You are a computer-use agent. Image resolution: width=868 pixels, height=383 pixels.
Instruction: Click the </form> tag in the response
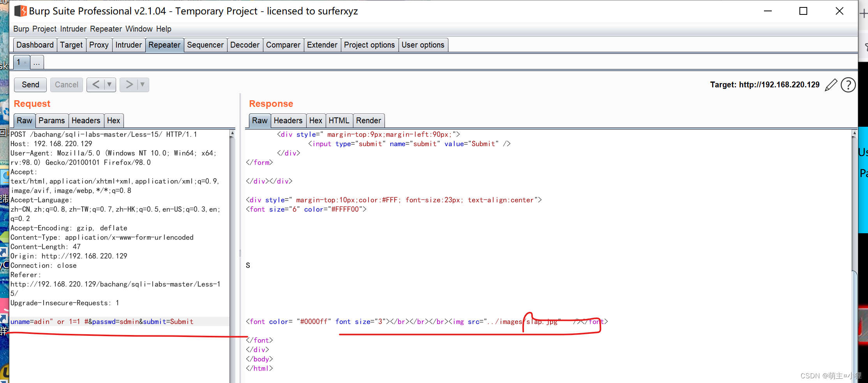tap(259, 162)
